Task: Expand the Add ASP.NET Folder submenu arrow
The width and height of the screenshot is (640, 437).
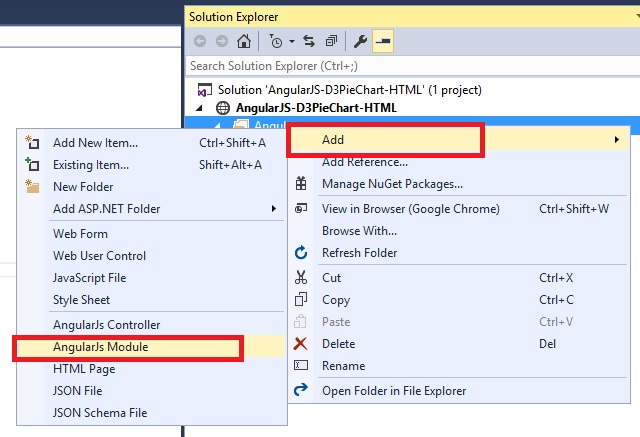Action: tap(274, 209)
